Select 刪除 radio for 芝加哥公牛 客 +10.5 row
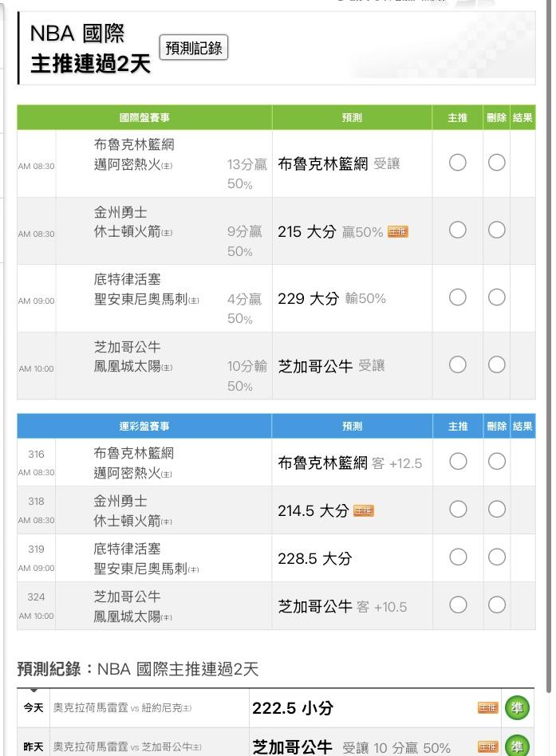This screenshot has width=556, height=756. 496,605
